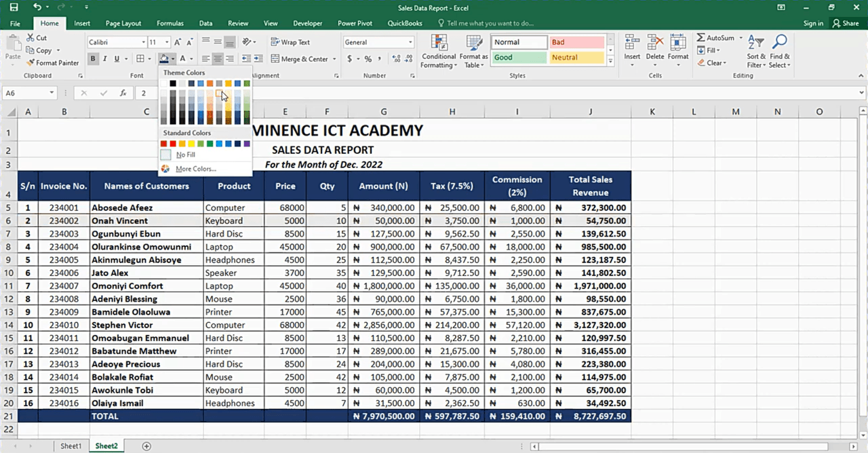The width and height of the screenshot is (868, 453).
Task: Pick Black in Theme Colors top row
Action: (x=174, y=83)
